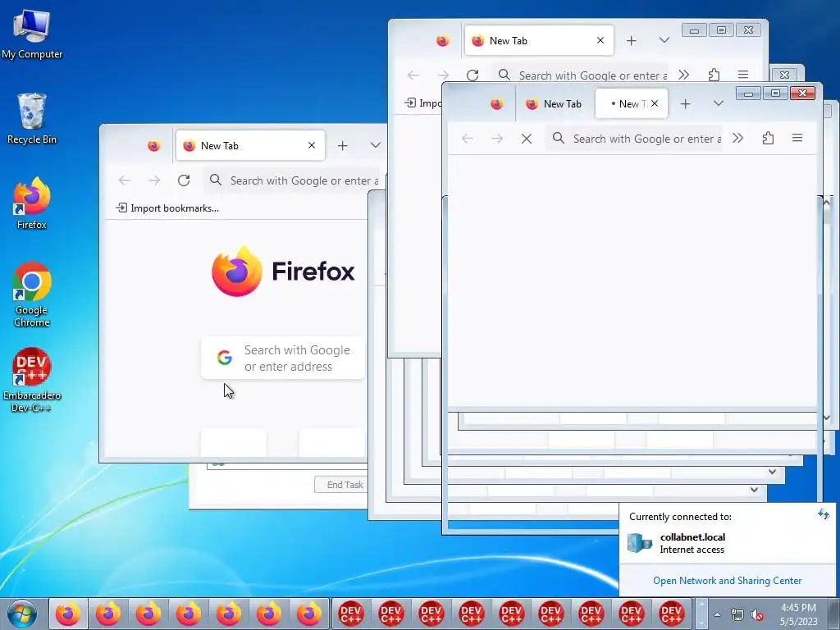Show hidden system tray icons
840x630 pixels.
click(x=717, y=614)
